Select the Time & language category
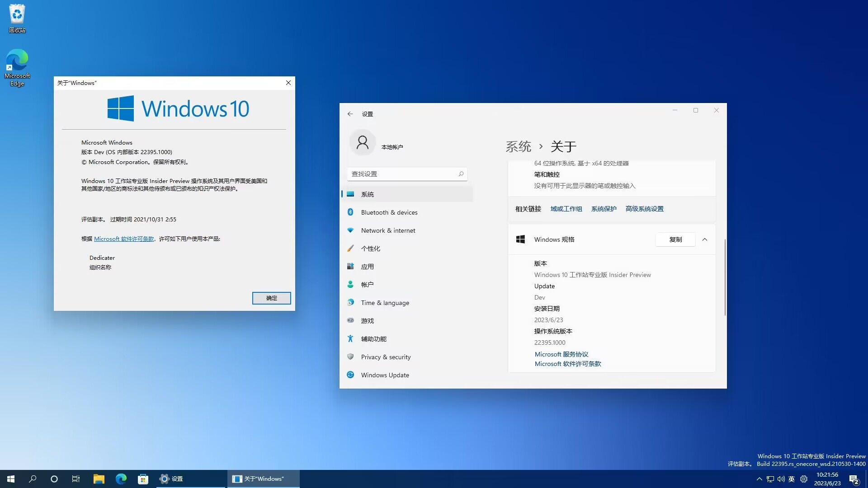Image resolution: width=868 pixels, height=488 pixels. pyautogui.click(x=385, y=303)
